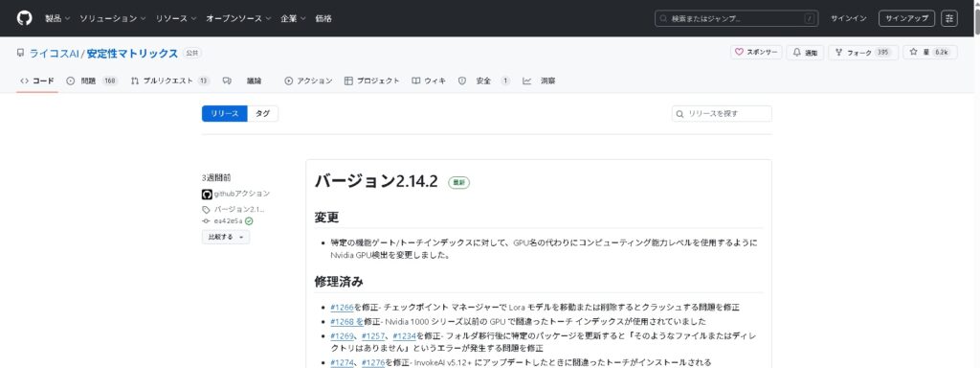The width and height of the screenshot is (980, 368).
Task: Click the GitHub logo icon
Action: 24,18
